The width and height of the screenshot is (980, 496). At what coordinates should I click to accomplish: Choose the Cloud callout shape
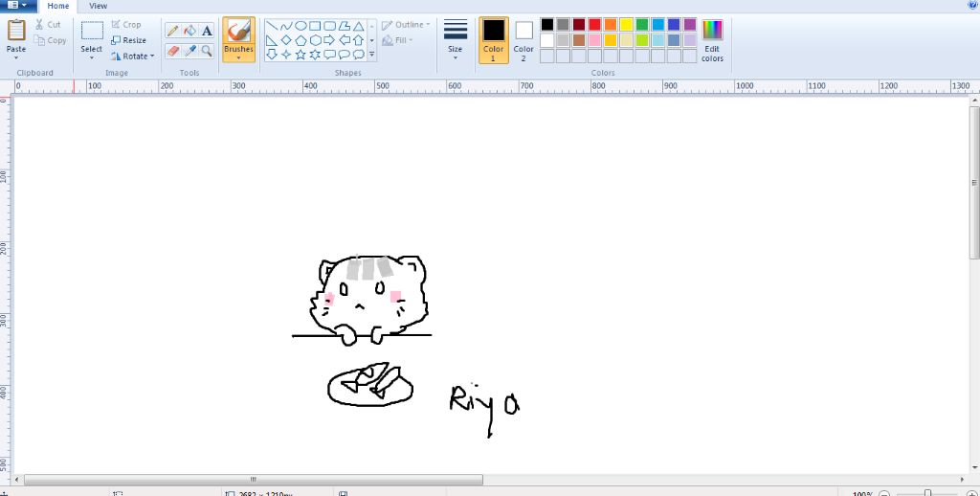358,55
